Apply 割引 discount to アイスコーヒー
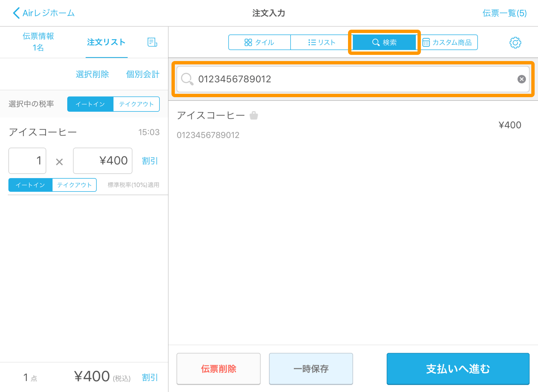The image size is (538, 392). (150, 161)
